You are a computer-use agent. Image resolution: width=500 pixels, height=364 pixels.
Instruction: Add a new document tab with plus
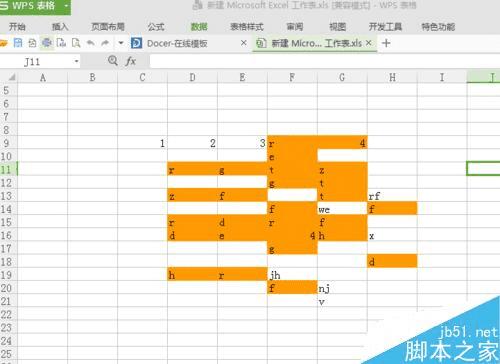(x=386, y=43)
